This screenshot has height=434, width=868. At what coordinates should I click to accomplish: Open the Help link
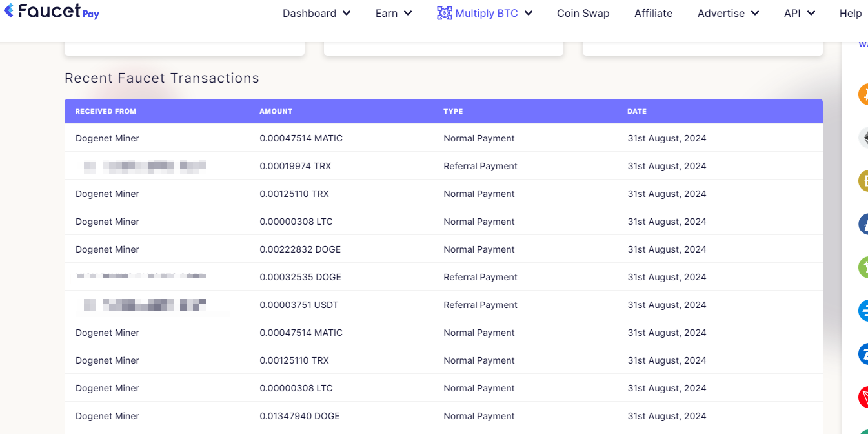click(x=851, y=13)
